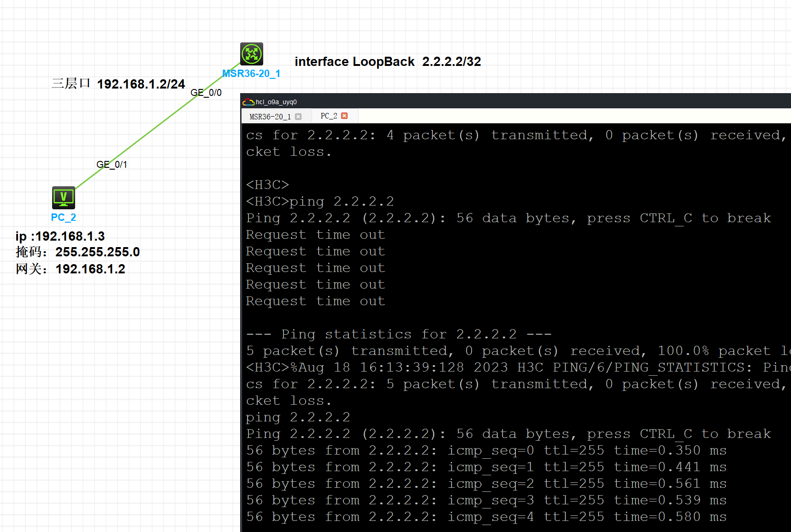Click the last 'Request time out' line
791x532 pixels.
point(315,301)
